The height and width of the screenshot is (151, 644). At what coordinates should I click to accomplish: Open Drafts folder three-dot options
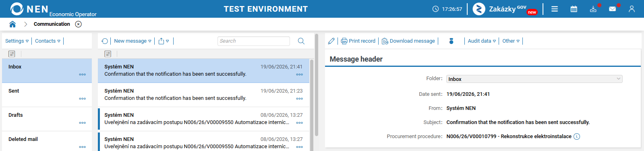(x=83, y=123)
